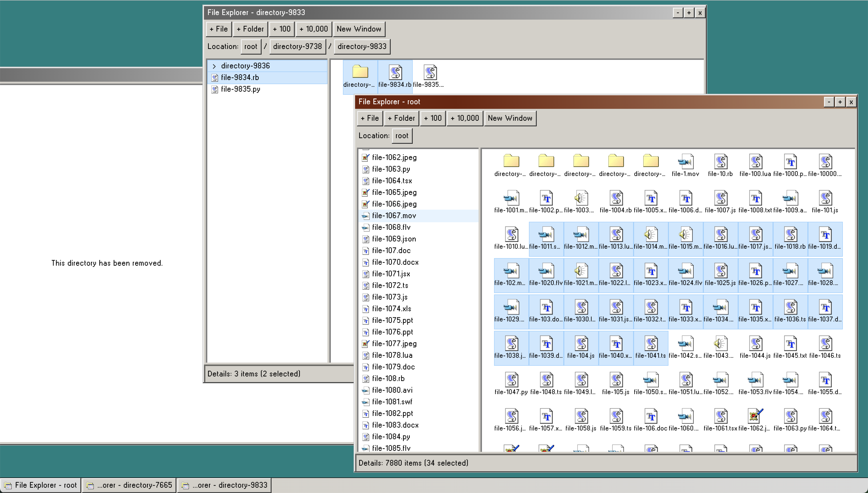Viewport: 868px width, 493px height.
Task: Select file-10.rb script icon
Action: [x=720, y=161]
